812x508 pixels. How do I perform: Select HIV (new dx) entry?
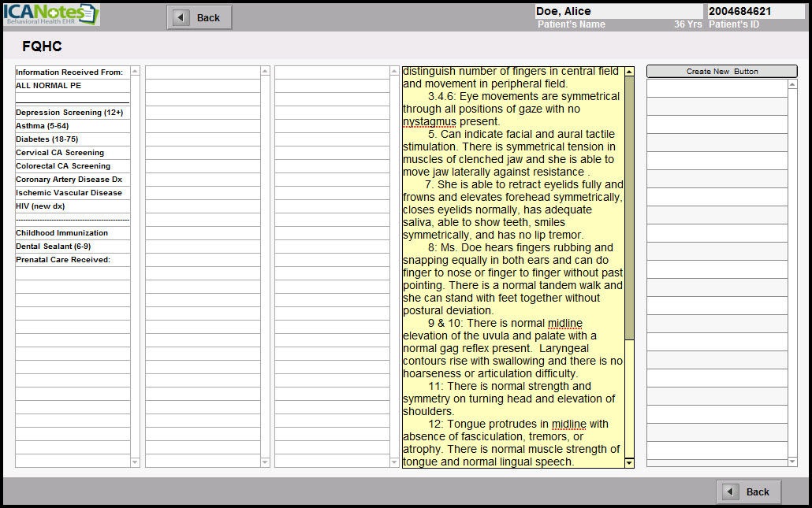tap(40, 206)
